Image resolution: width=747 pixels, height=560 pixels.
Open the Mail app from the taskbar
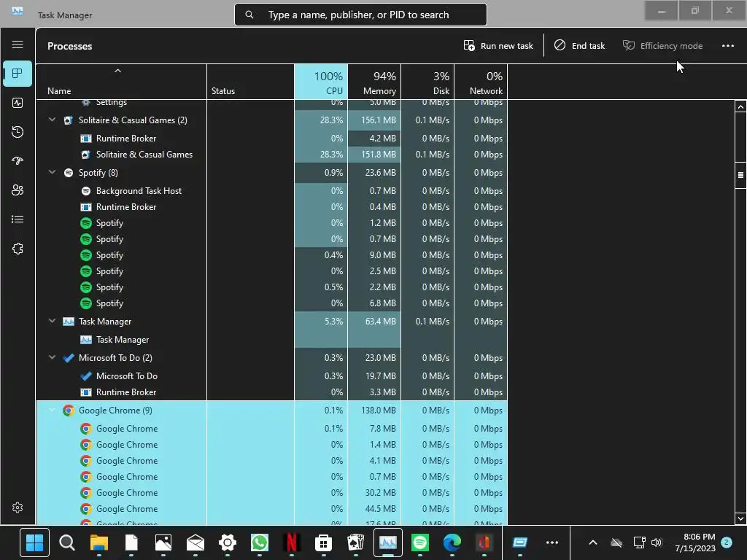pos(196,542)
